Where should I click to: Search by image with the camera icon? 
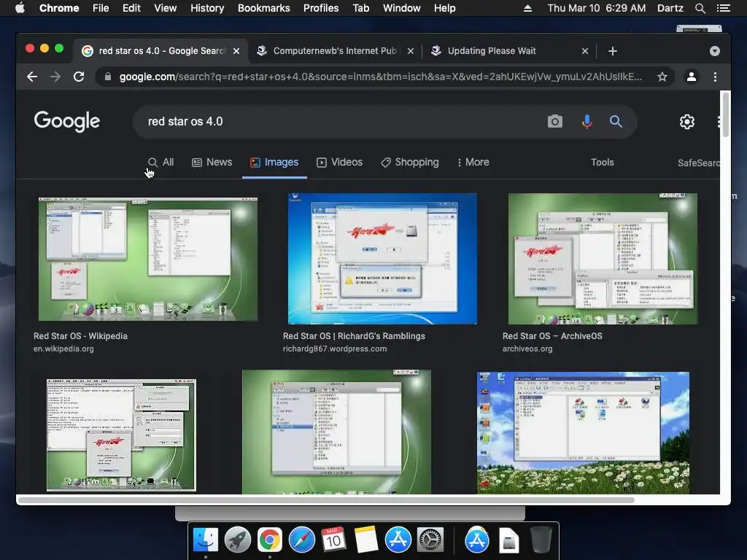(554, 122)
